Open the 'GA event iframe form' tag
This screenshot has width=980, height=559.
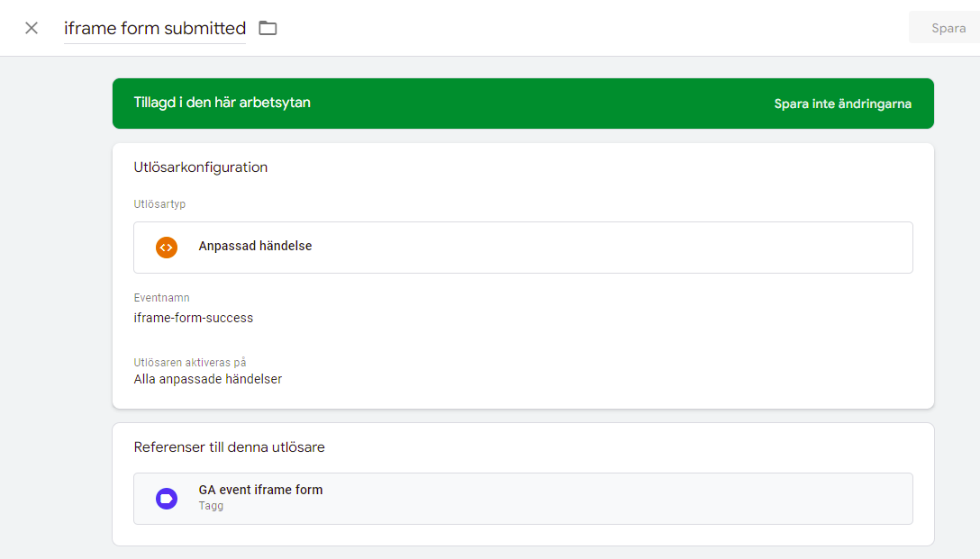click(x=260, y=491)
